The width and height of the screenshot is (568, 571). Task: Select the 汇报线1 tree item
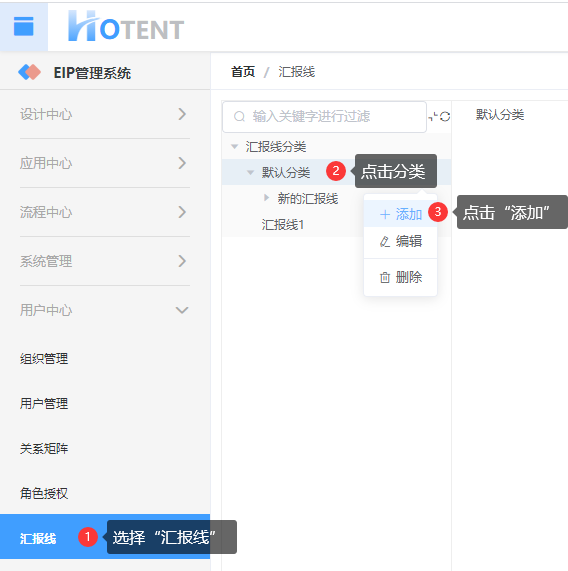[x=283, y=225]
